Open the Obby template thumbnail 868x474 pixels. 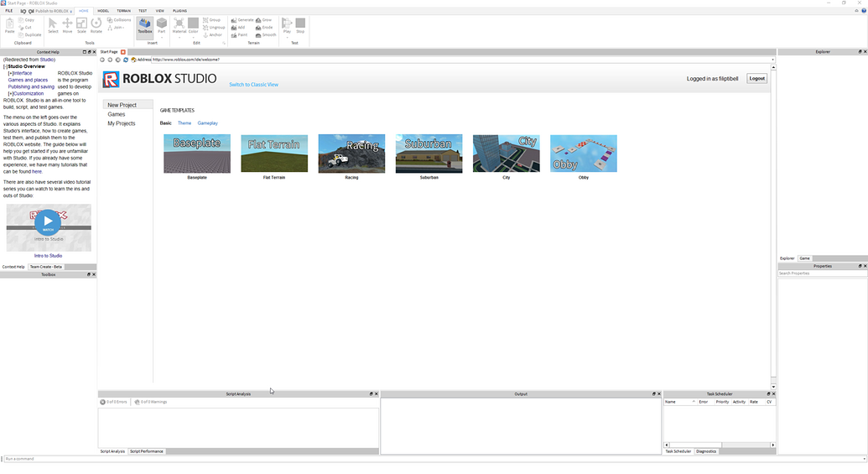point(584,154)
